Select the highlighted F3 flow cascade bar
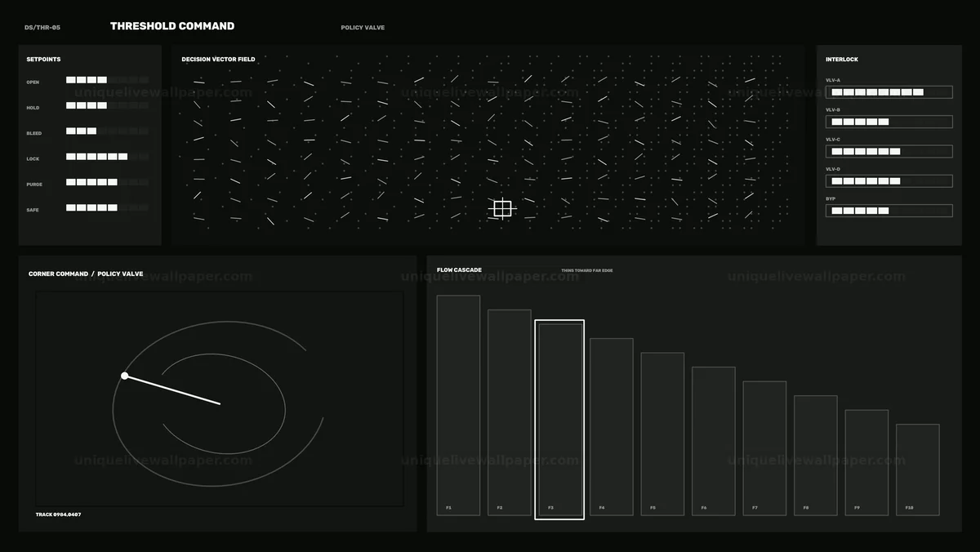Viewport: 980px width, 552px height. pyautogui.click(x=559, y=420)
